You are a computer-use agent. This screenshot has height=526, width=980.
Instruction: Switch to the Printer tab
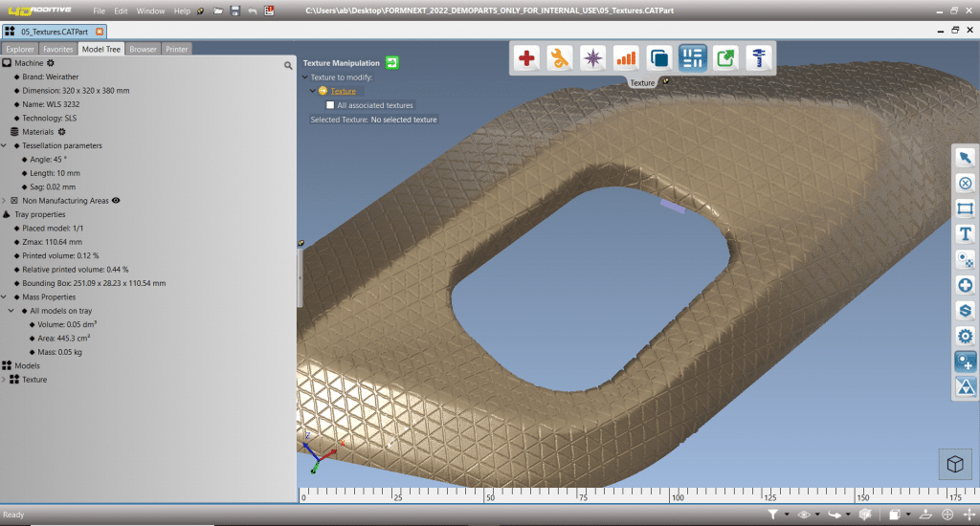pos(176,49)
